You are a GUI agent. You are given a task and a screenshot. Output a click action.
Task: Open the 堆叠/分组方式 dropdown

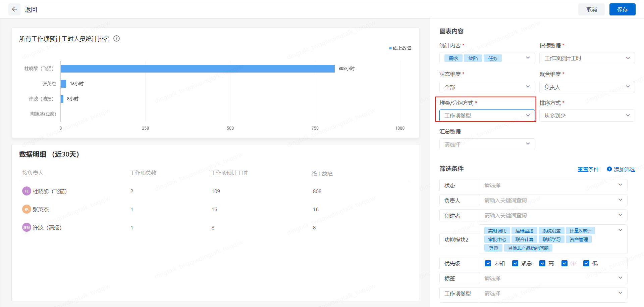487,116
